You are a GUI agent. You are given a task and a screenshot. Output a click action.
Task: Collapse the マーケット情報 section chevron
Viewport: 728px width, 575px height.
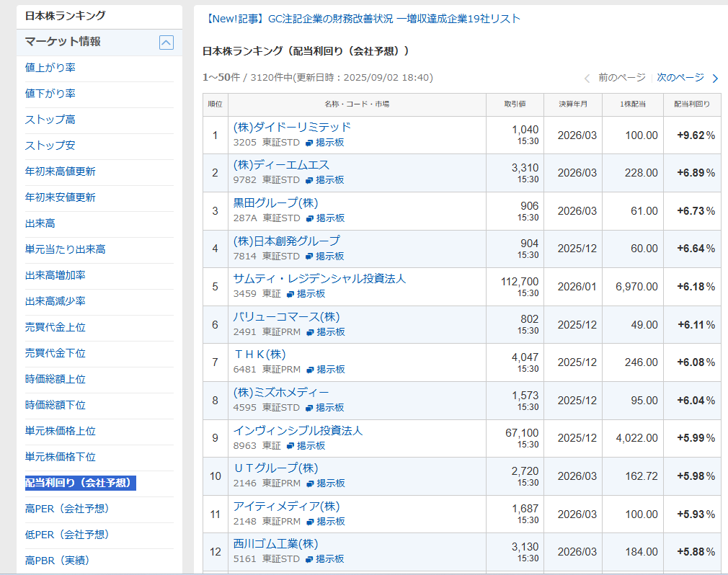[167, 43]
